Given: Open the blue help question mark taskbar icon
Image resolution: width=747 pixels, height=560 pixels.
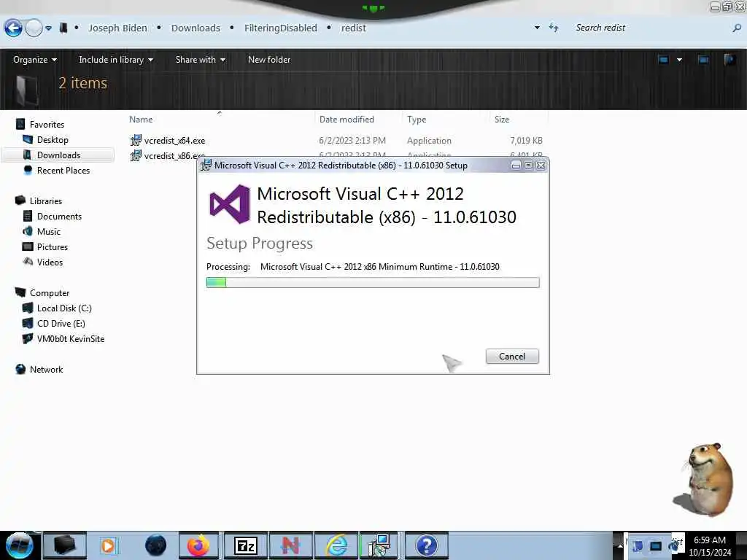Looking at the screenshot, I should click(426, 545).
